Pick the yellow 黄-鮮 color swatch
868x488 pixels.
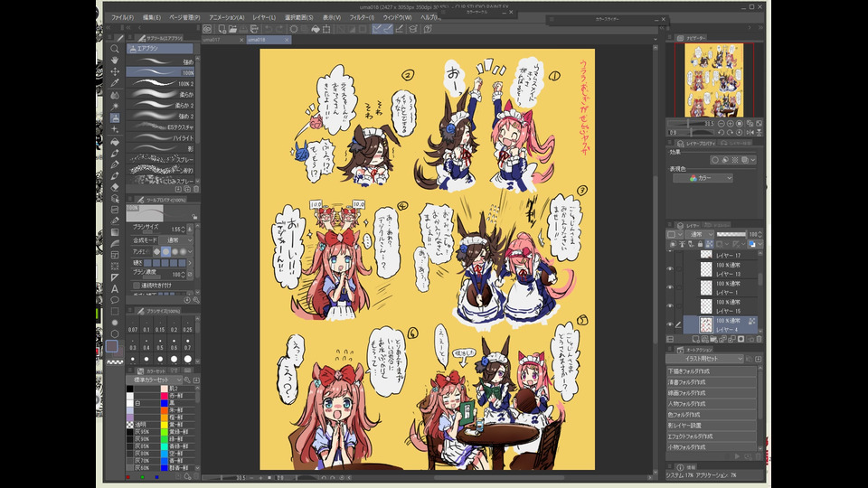tap(164, 425)
